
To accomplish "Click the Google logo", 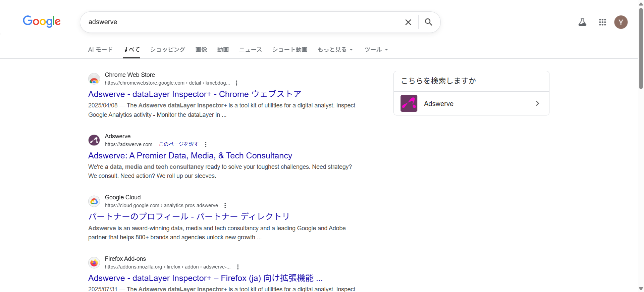I will (x=42, y=21).
